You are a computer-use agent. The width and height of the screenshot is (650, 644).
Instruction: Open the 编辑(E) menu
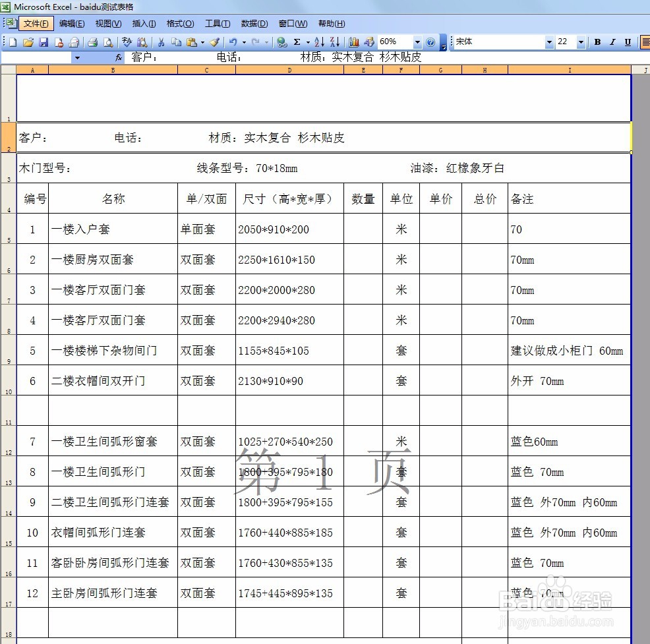[x=72, y=24]
